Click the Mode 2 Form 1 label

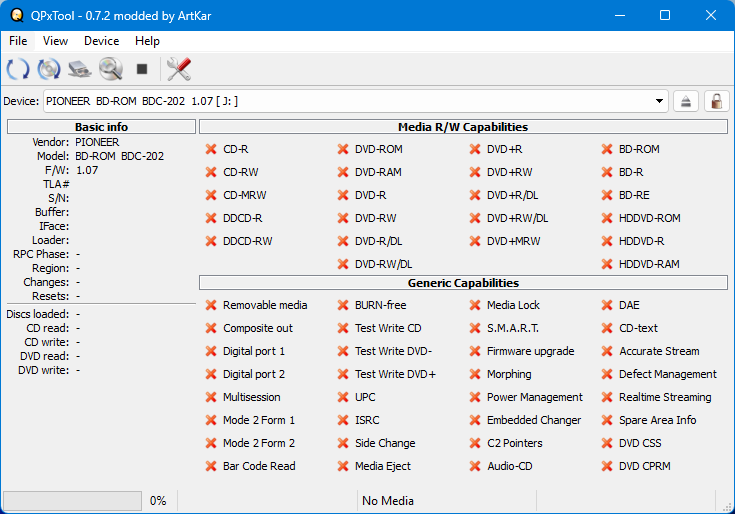tap(259, 420)
